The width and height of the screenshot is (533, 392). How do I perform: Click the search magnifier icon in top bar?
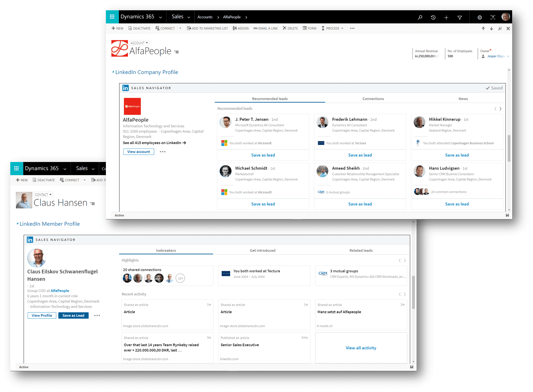click(420, 17)
